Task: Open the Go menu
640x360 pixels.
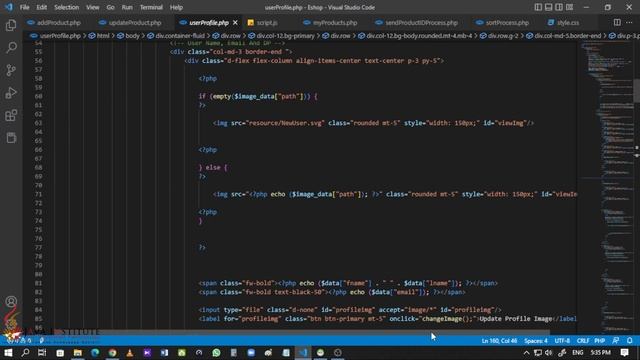Action: click(x=110, y=7)
